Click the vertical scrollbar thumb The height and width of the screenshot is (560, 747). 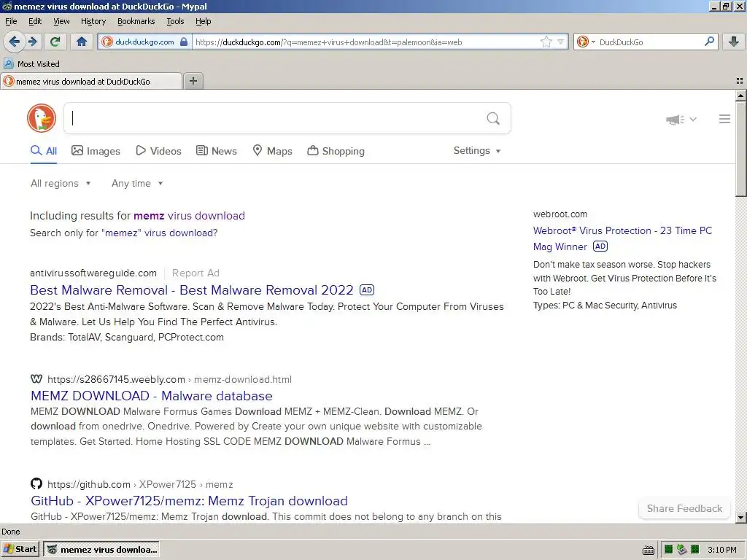(740, 149)
